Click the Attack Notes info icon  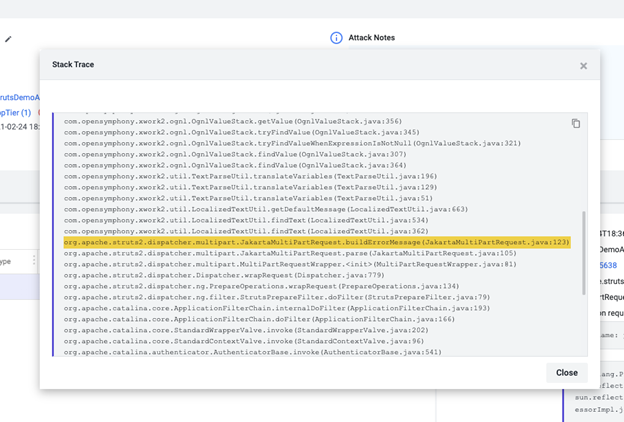[x=336, y=38]
